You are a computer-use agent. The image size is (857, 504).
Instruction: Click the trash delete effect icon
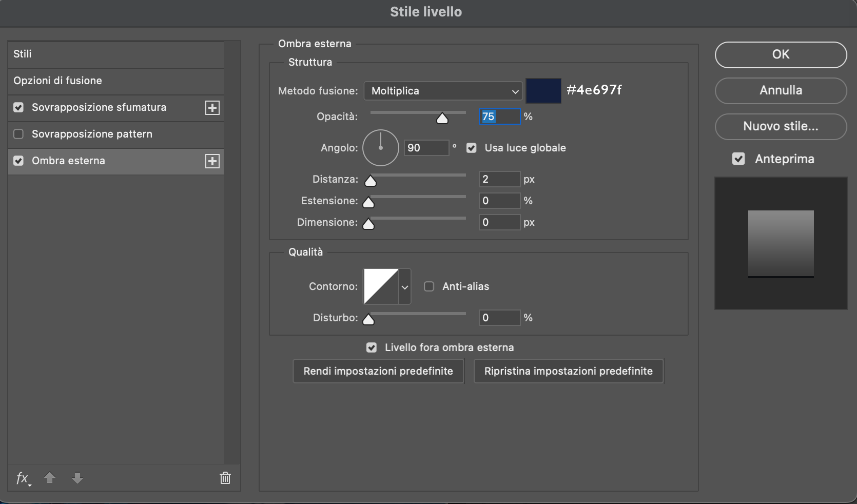(x=225, y=478)
